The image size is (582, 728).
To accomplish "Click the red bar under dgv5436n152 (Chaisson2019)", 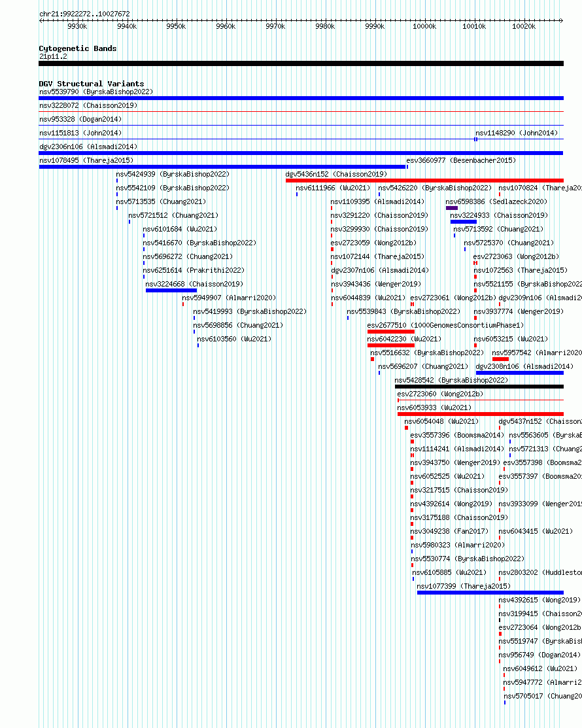I will 424,181.
